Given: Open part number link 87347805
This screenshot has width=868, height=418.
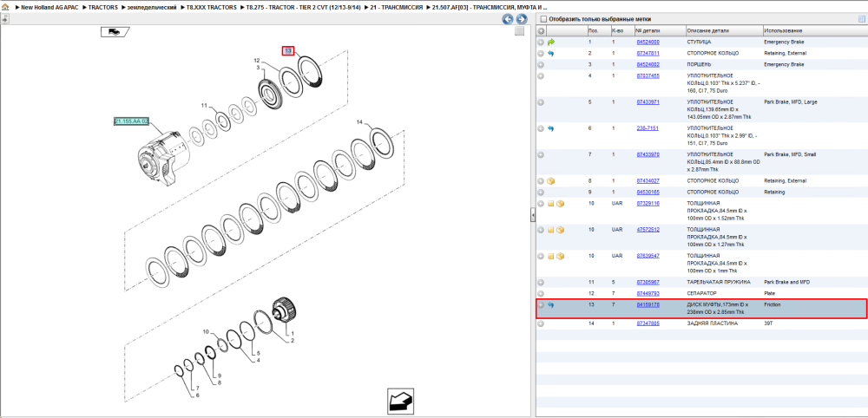Looking at the screenshot, I should click(648, 323).
